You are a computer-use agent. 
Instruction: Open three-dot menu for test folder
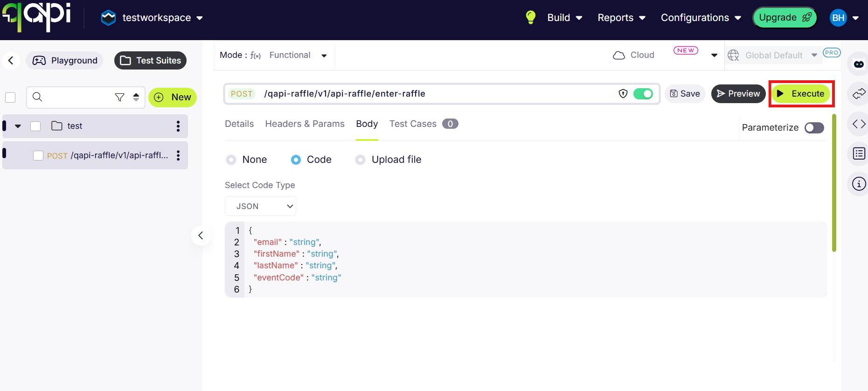[x=178, y=126]
